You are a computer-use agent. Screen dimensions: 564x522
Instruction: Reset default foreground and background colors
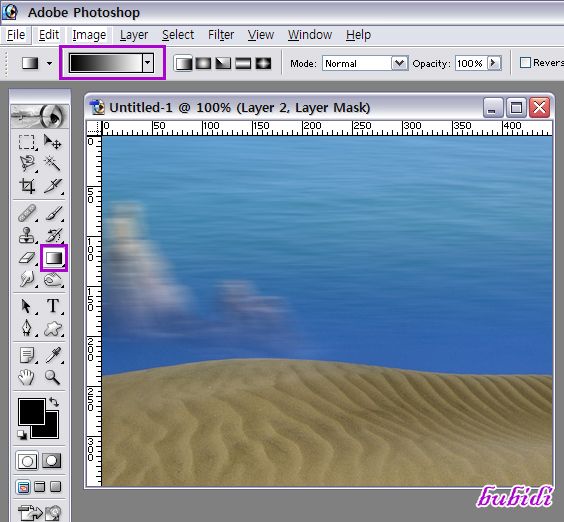point(22,435)
